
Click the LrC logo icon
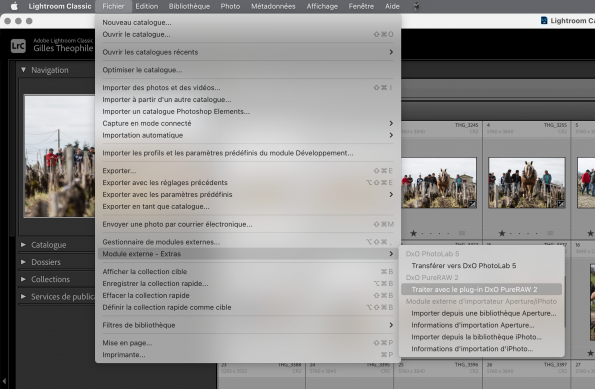(18, 46)
